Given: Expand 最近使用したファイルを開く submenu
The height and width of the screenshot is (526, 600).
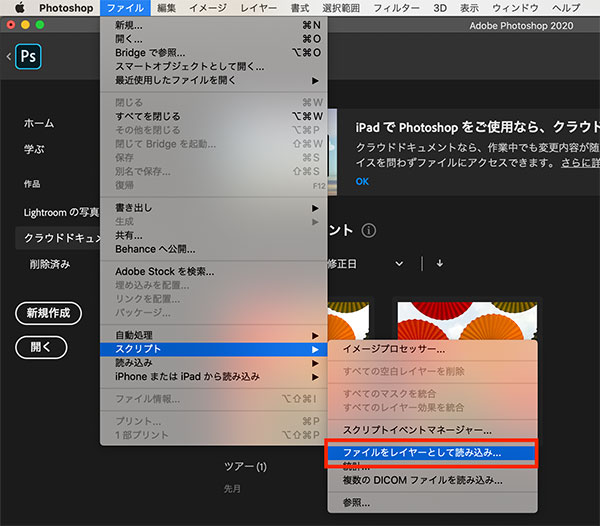Looking at the screenshot, I should [x=214, y=80].
